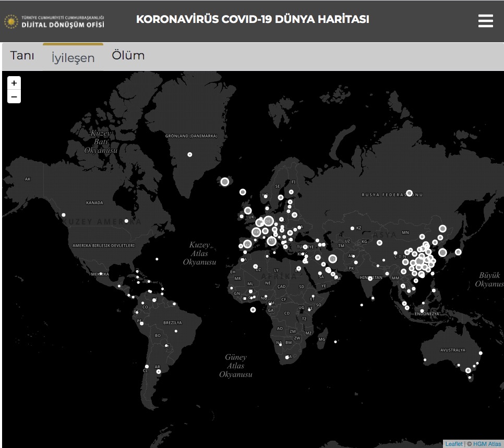Click the Dijital Dönüşüm Ofisi logo
Image resolution: width=504 pixels, height=448 pixels.
[54, 21]
